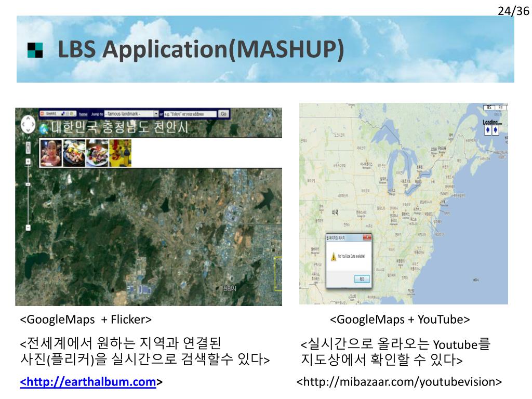Open the girl portrait Flickr thumbnail
Viewport: 532px width, 399px height.
pyautogui.click(x=51, y=153)
